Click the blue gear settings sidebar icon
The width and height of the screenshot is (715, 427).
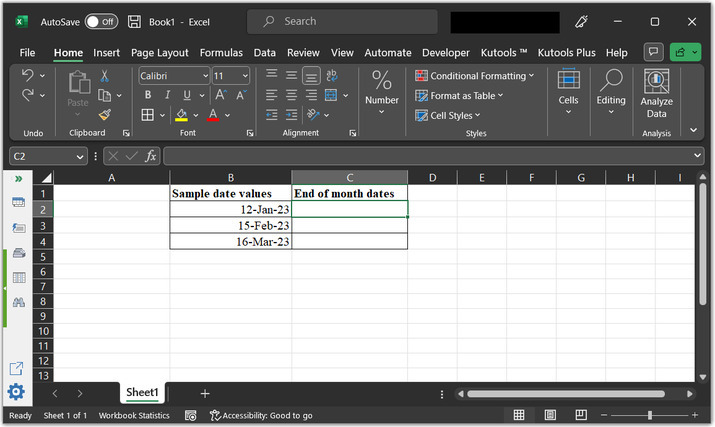pos(16,392)
